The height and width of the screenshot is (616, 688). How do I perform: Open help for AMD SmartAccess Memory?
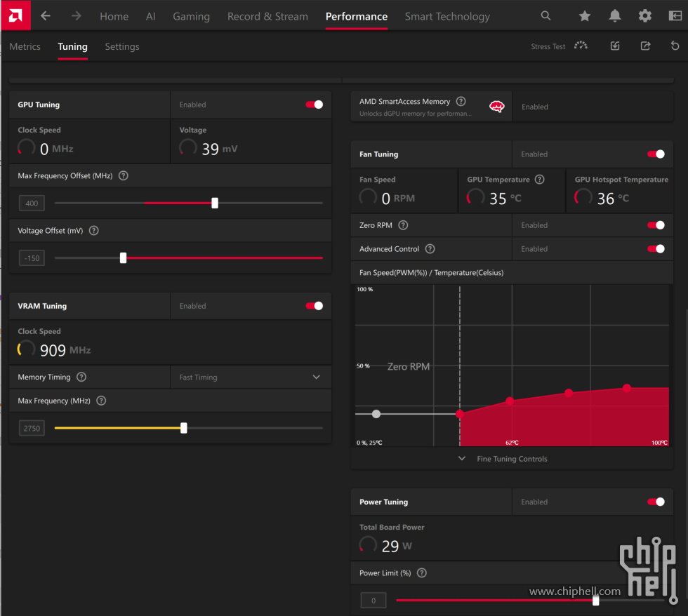[461, 101]
